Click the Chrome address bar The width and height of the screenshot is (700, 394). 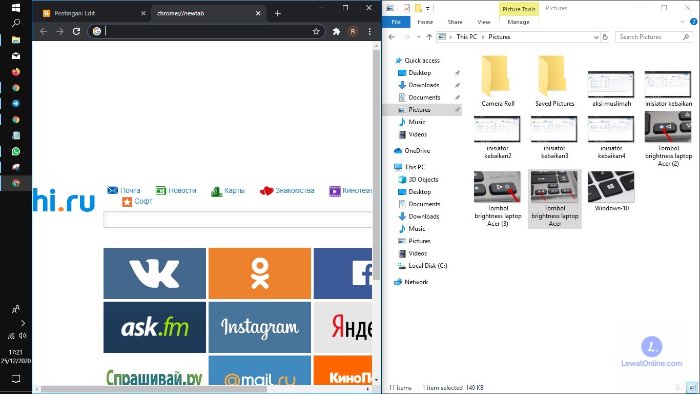(205, 31)
